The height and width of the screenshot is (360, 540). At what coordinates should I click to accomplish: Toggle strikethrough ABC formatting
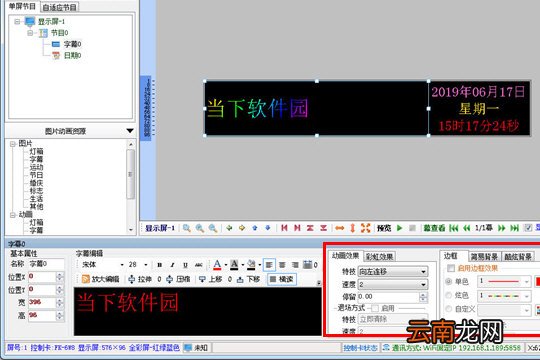point(199,265)
